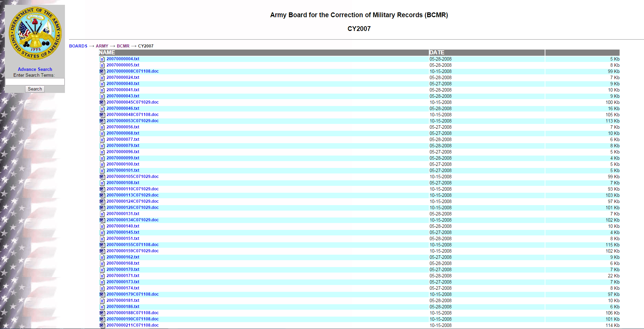Viewport: 644px width, 329px height.
Task: Click the Department of the Army seal
Action: tap(35, 34)
